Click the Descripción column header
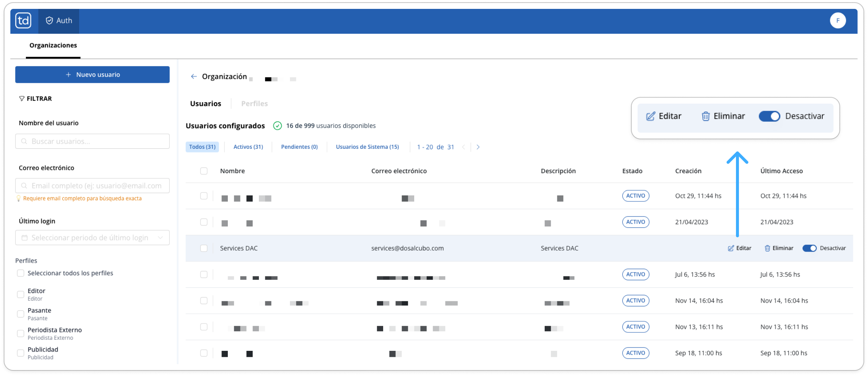This screenshot has width=868, height=376. click(x=558, y=171)
